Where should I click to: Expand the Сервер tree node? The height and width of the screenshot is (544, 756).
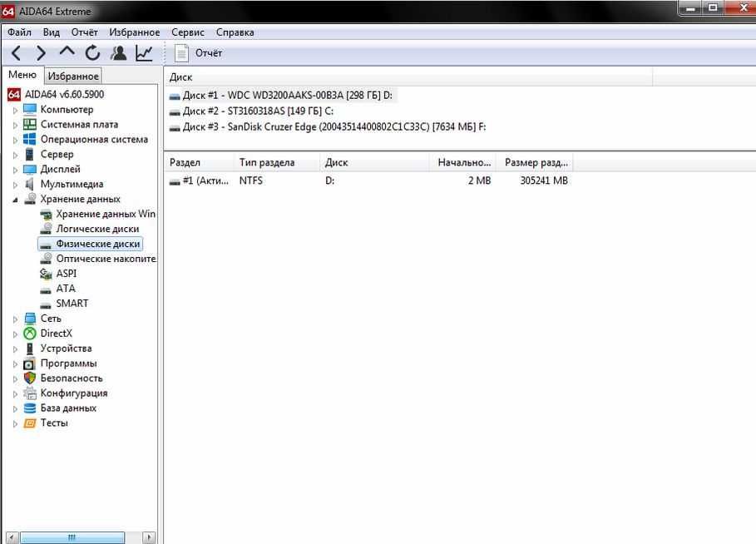tap(15, 156)
